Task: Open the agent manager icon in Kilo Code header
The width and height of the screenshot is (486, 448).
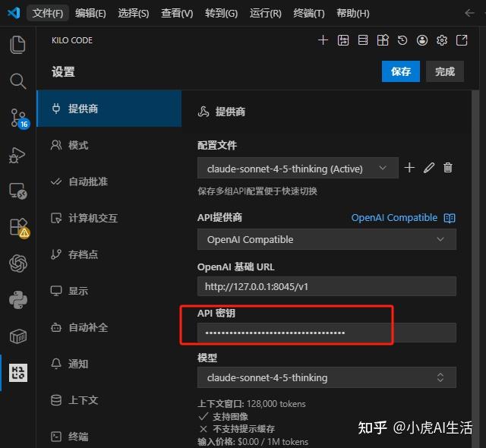Action: [343, 40]
